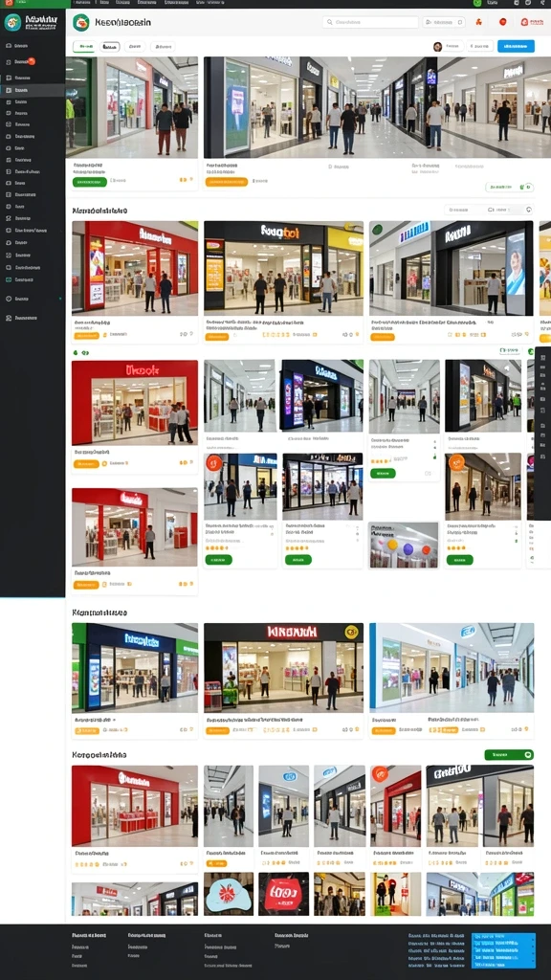Click the highlighted fourth item in the sidebar
The width and height of the screenshot is (551, 980).
coord(33,91)
